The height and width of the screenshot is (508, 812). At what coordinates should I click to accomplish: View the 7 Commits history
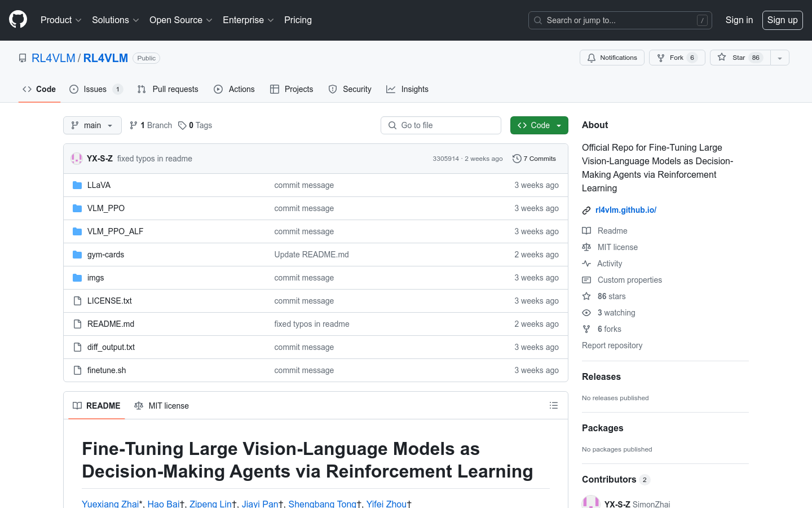(534, 159)
